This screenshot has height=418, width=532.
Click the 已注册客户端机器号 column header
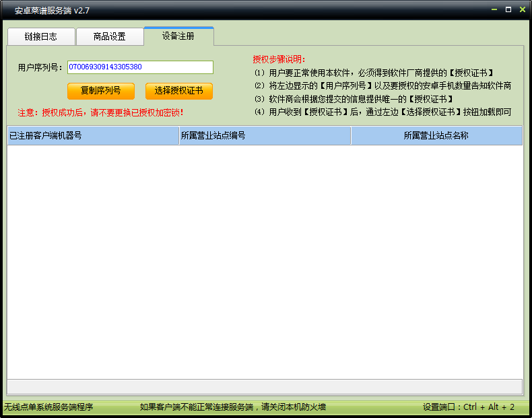point(93,135)
